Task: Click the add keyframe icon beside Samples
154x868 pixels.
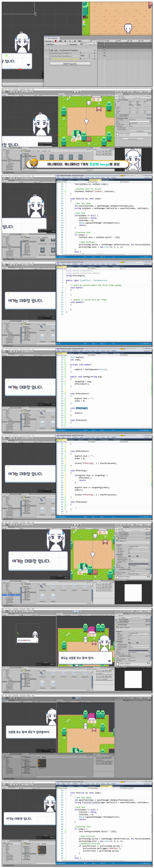Action: click(x=90, y=44)
